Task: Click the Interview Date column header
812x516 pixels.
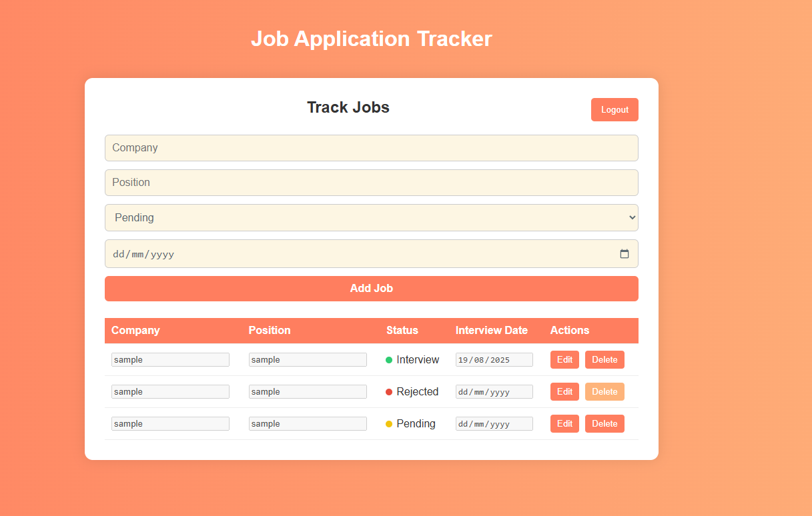Action: click(x=492, y=331)
